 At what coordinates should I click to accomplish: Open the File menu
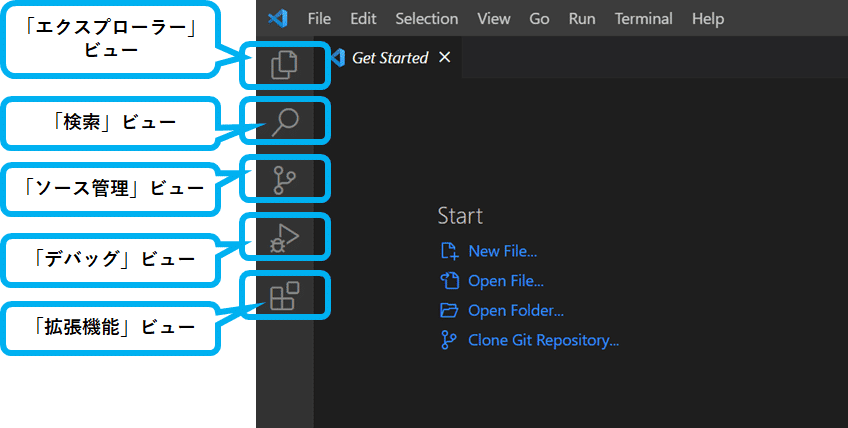[319, 19]
